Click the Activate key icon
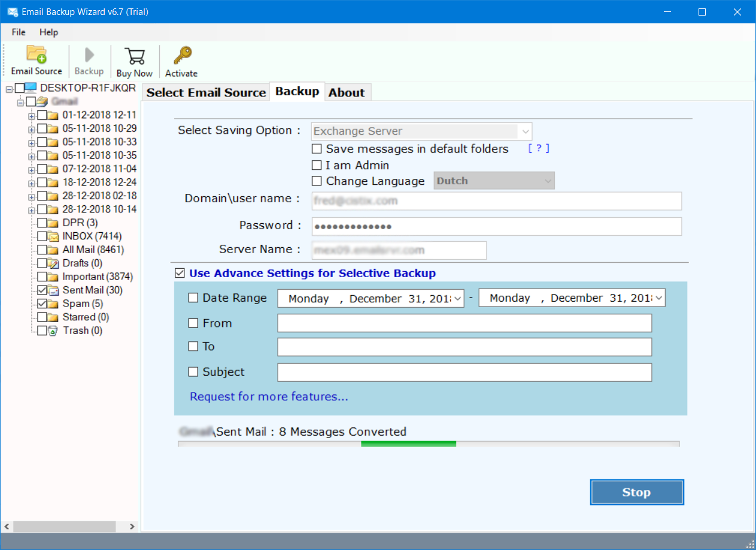This screenshot has height=550, width=756. [181, 56]
